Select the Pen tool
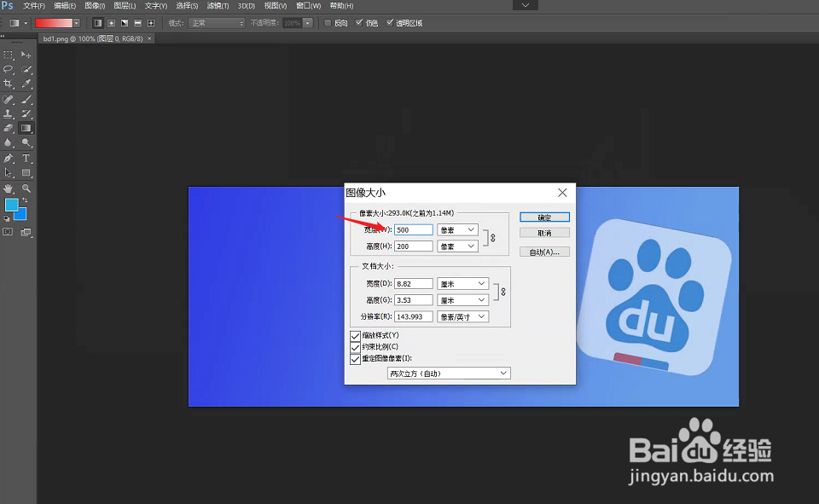 (9, 159)
